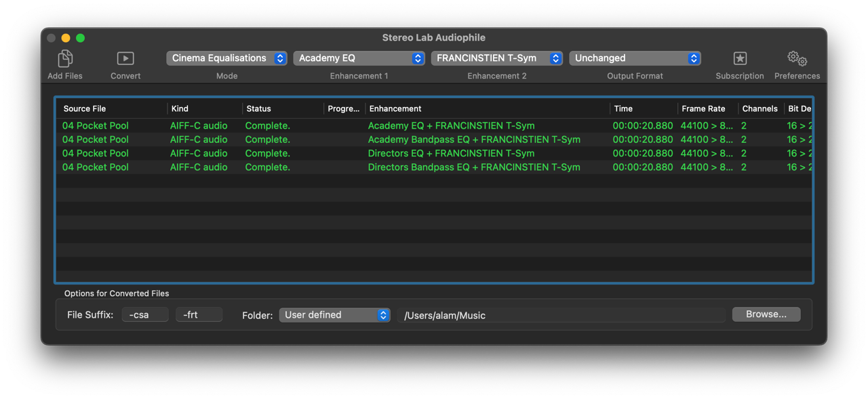Select the Academy Bandpass EQ row
This screenshot has width=868, height=399.
tap(473, 140)
